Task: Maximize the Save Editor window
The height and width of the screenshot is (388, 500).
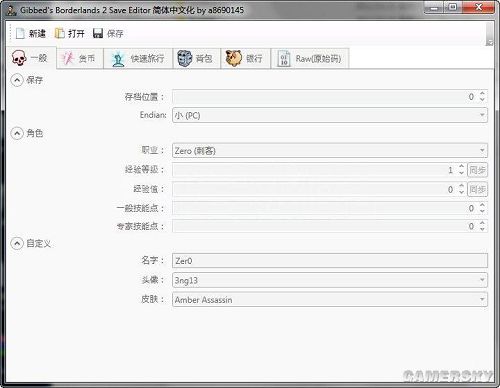Action: click(453, 7)
